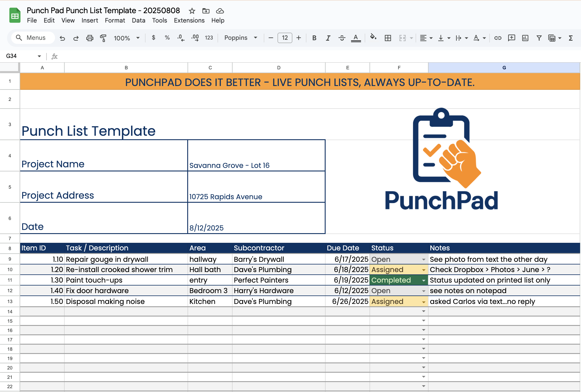Click the undo arrow icon
This screenshot has height=392, width=581.
[x=62, y=38]
